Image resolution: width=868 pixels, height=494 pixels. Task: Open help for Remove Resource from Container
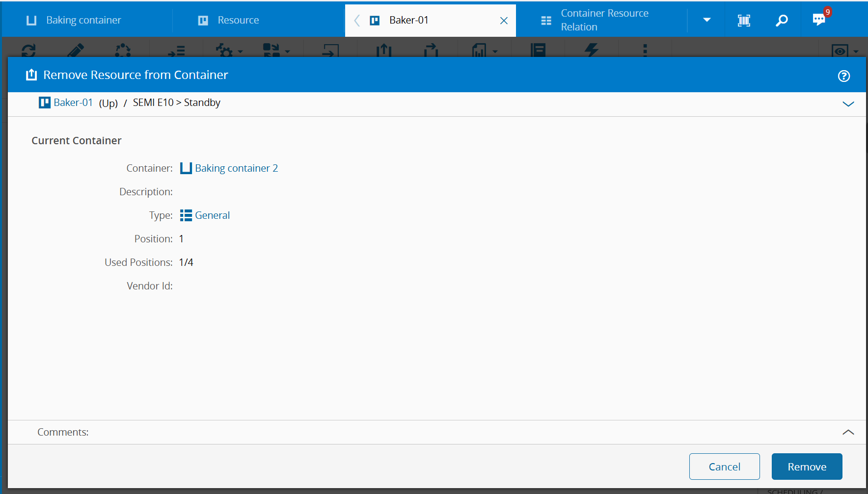[844, 76]
